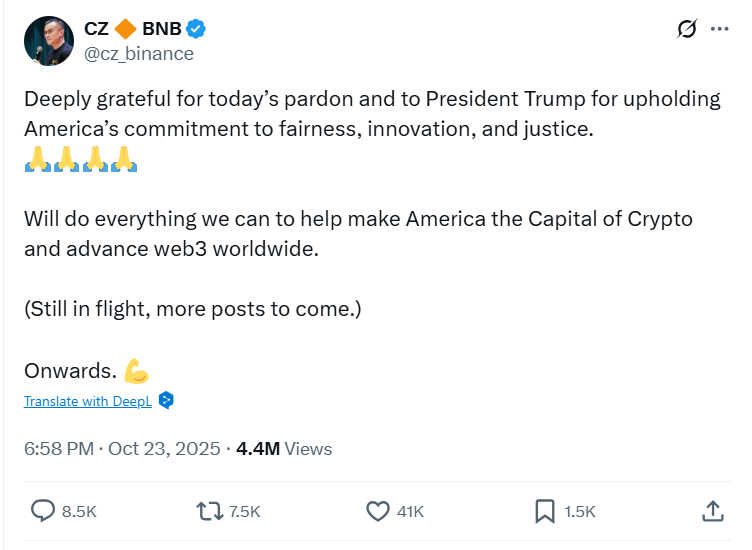Open the 6:58 PM Oct 23, 2025 timestamp
Image resolution: width=752 pixels, height=550 pixels.
coord(122,449)
